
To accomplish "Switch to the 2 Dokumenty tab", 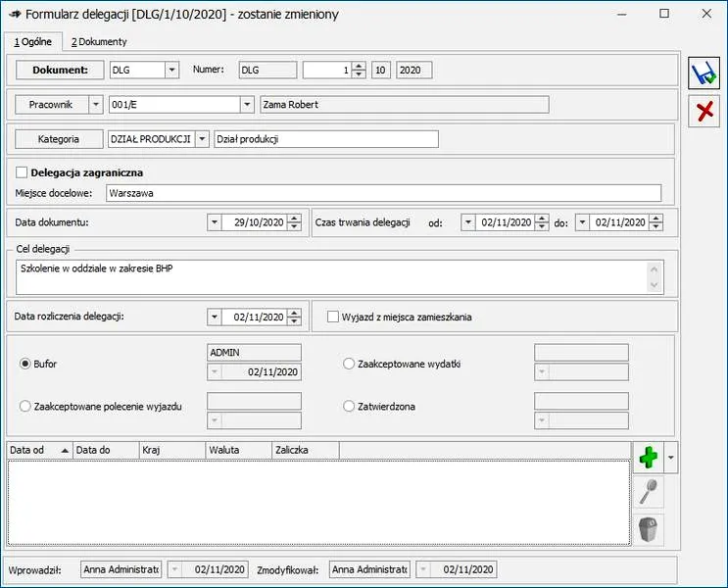I will [x=99, y=42].
